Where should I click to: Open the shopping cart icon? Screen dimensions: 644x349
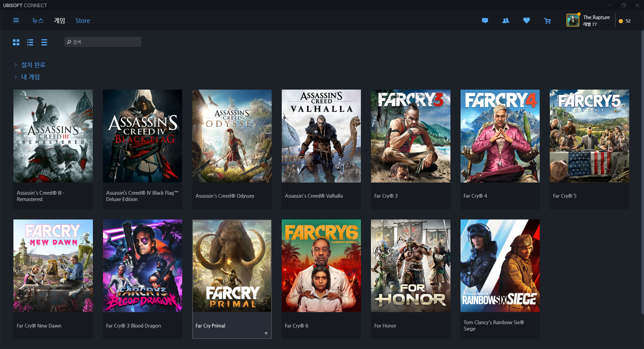[547, 21]
